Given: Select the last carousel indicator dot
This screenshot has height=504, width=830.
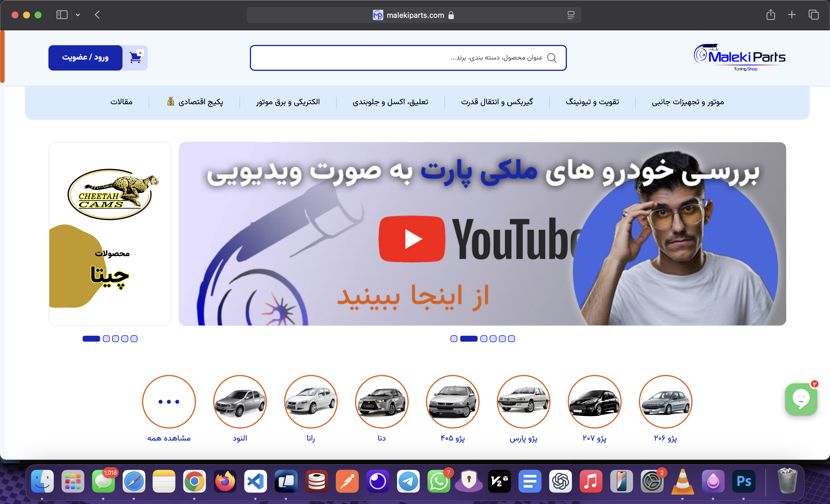Looking at the screenshot, I should pyautogui.click(x=512, y=339).
